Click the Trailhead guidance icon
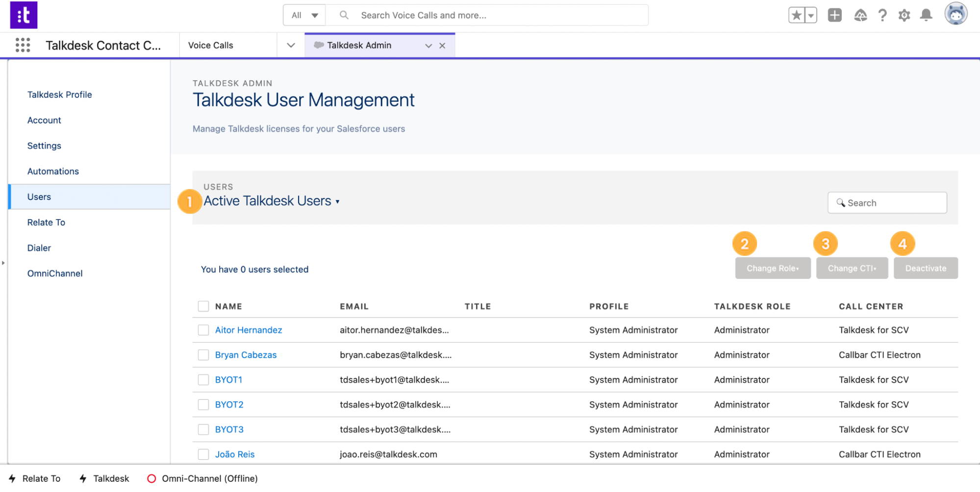Image resolution: width=980 pixels, height=492 pixels. point(860,15)
